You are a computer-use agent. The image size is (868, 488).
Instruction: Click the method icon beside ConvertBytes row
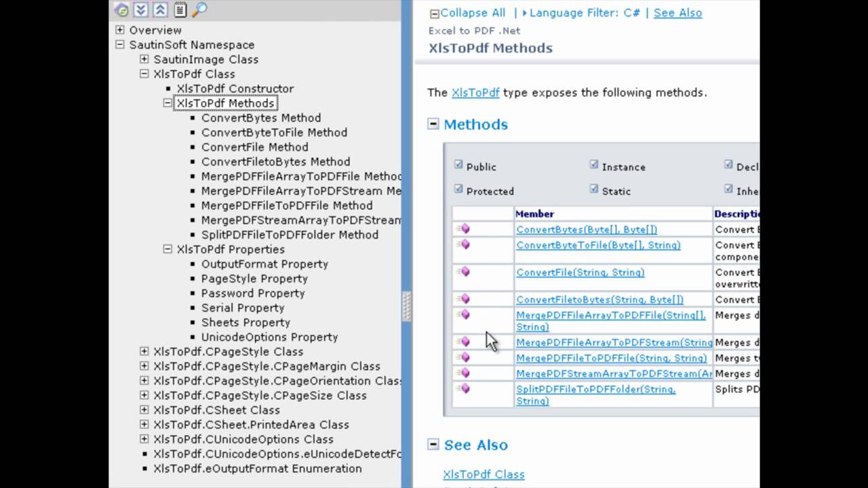(463, 229)
